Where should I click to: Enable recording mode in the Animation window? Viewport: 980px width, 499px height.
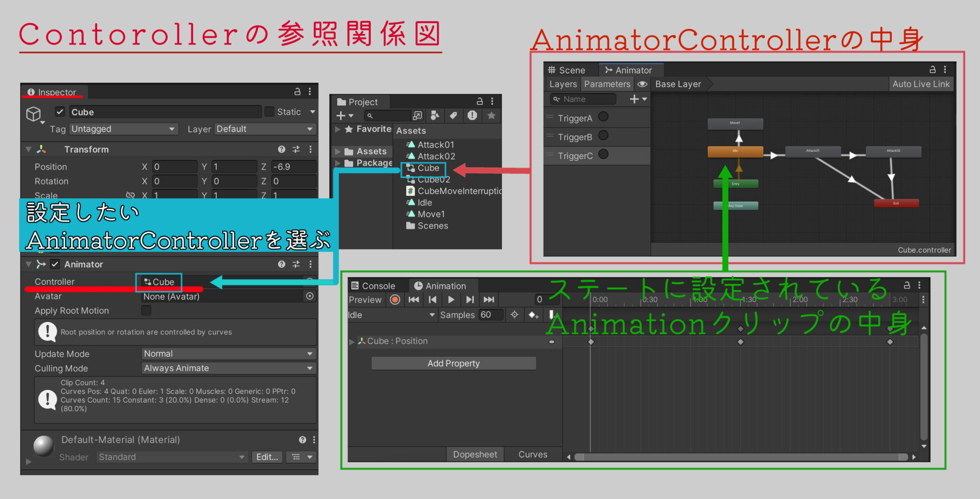click(395, 300)
